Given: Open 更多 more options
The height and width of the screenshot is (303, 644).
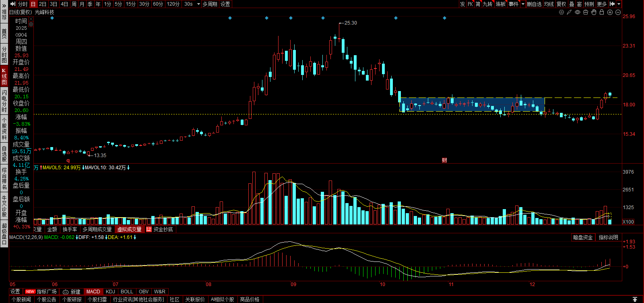Looking at the screenshot, I should [x=602, y=4].
